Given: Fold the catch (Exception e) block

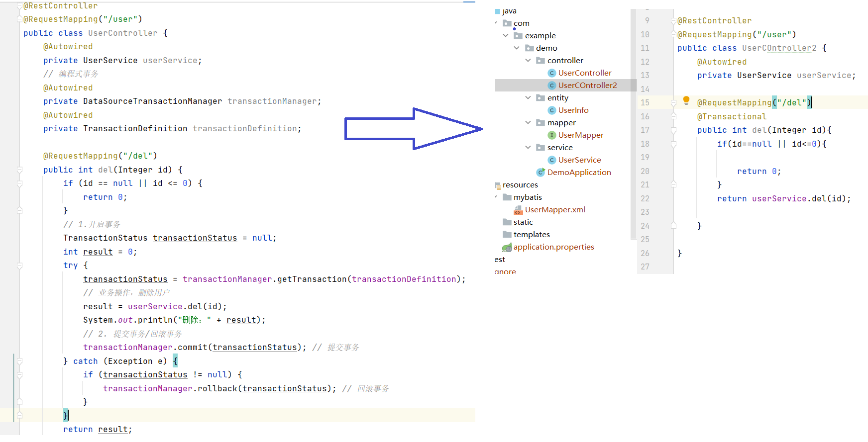Looking at the screenshot, I should point(20,361).
